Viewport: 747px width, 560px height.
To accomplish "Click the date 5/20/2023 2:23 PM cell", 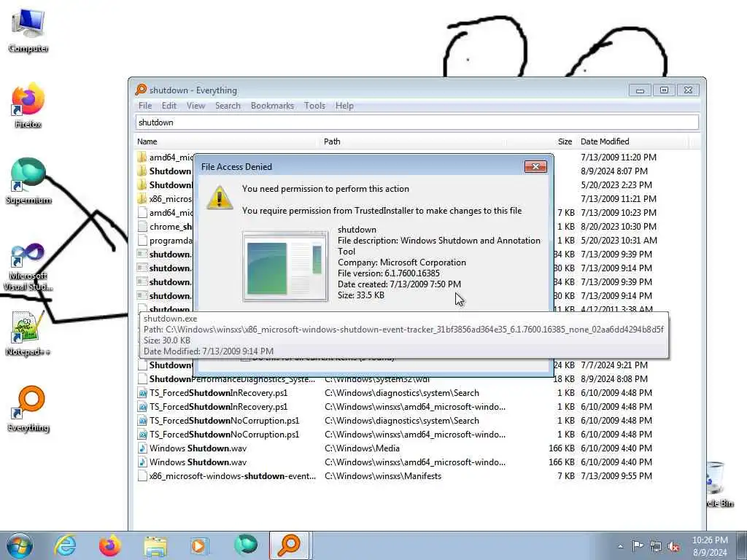I will pos(616,184).
